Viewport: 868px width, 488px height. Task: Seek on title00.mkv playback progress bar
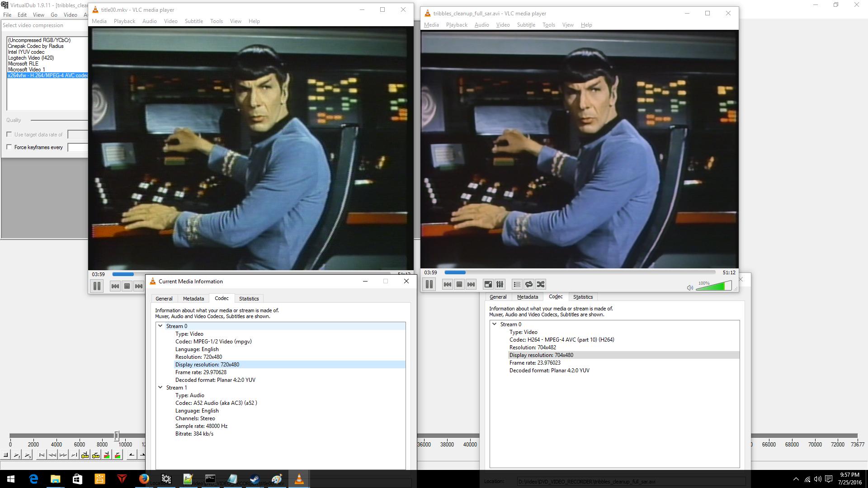(x=251, y=274)
